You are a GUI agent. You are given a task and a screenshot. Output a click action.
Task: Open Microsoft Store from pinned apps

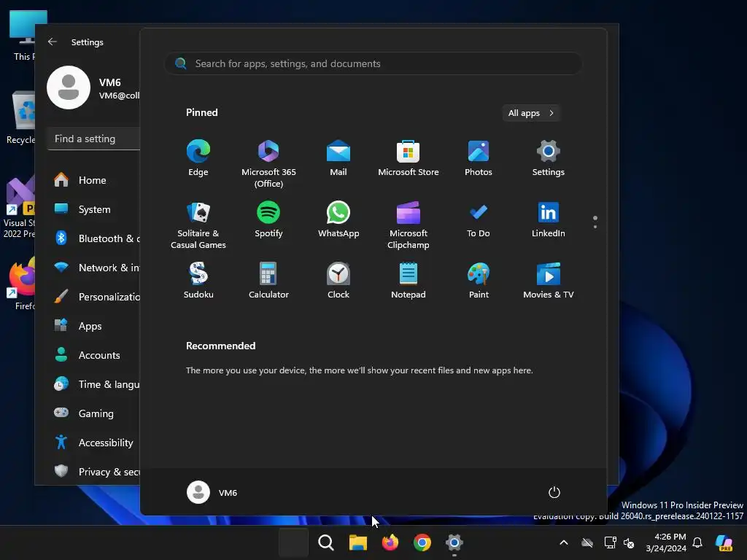(409, 157)
